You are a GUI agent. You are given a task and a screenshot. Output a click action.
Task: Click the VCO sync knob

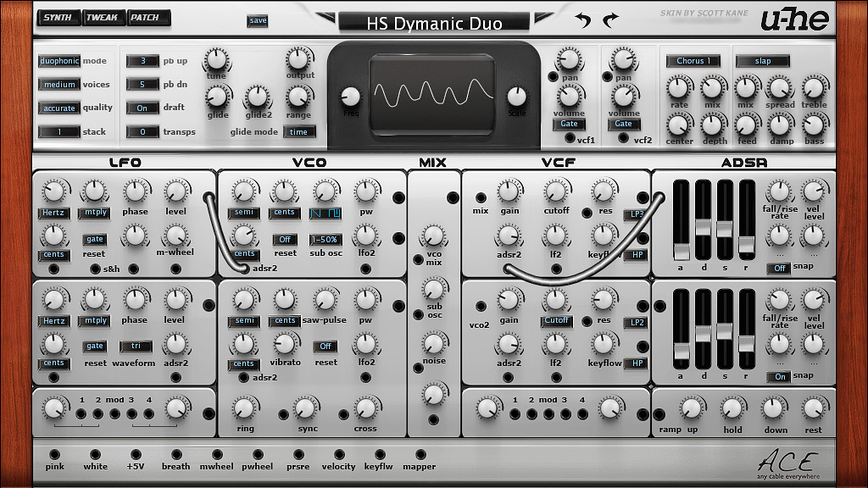[x=305, y=409]
